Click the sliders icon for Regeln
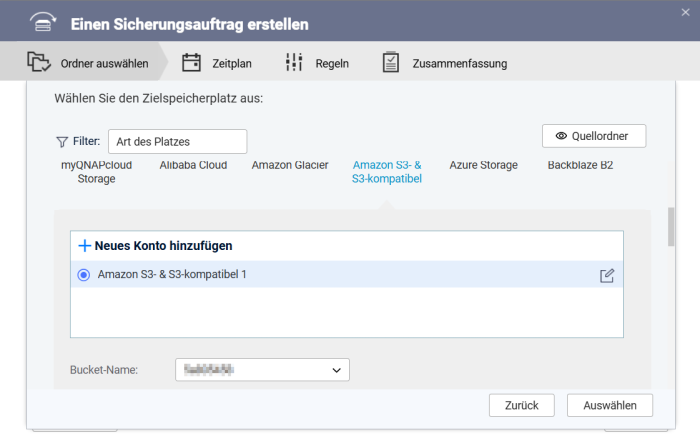 point(294,63)
